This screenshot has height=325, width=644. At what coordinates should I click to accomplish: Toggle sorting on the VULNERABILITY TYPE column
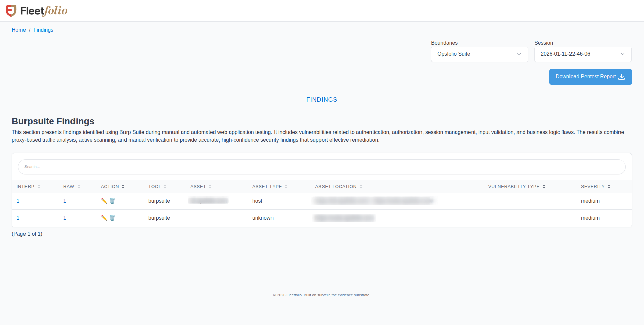(x=544, y=186)
